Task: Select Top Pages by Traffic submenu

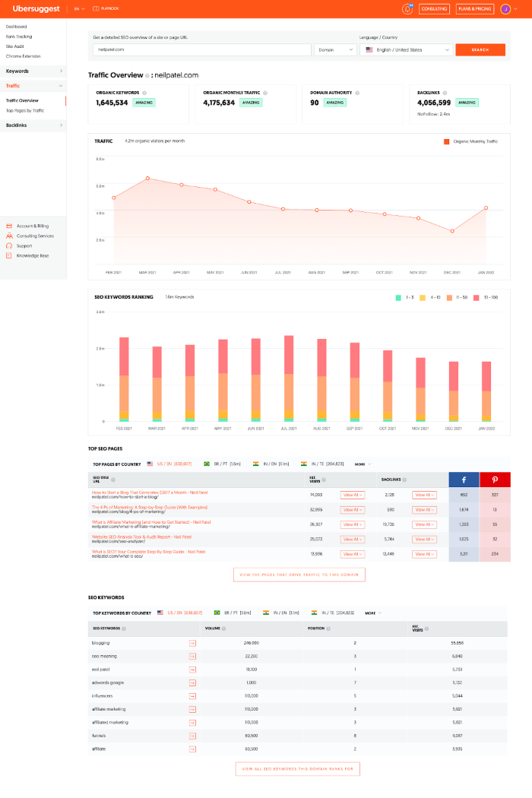Action: (x=25, y=110)
